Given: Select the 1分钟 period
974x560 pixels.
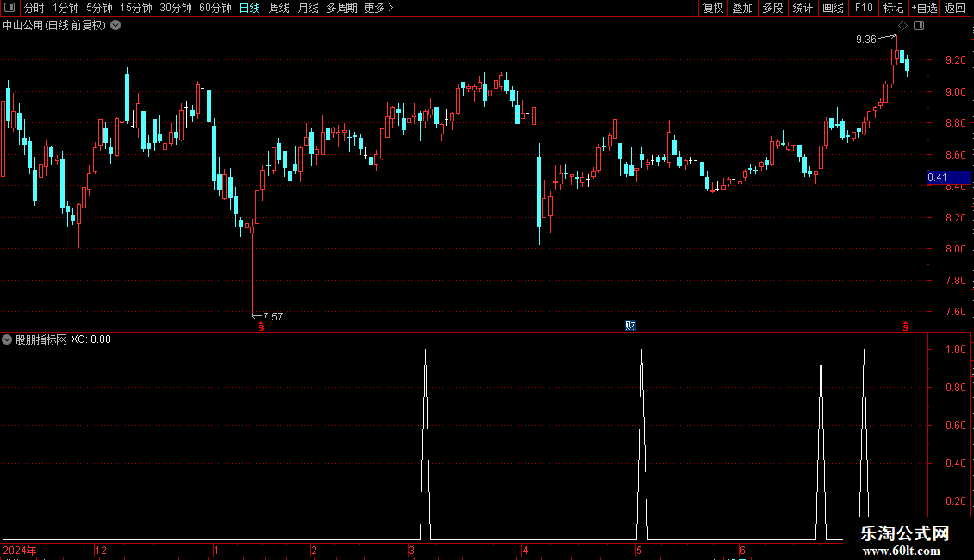Looking at the screenshot, I should pyautogui.click(x=66, y=8).
